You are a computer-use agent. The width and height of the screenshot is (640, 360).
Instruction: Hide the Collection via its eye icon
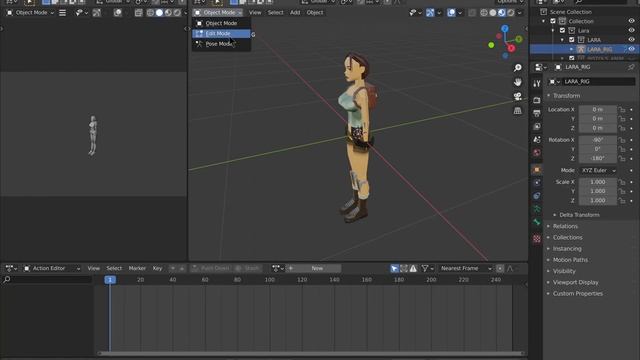631,21
